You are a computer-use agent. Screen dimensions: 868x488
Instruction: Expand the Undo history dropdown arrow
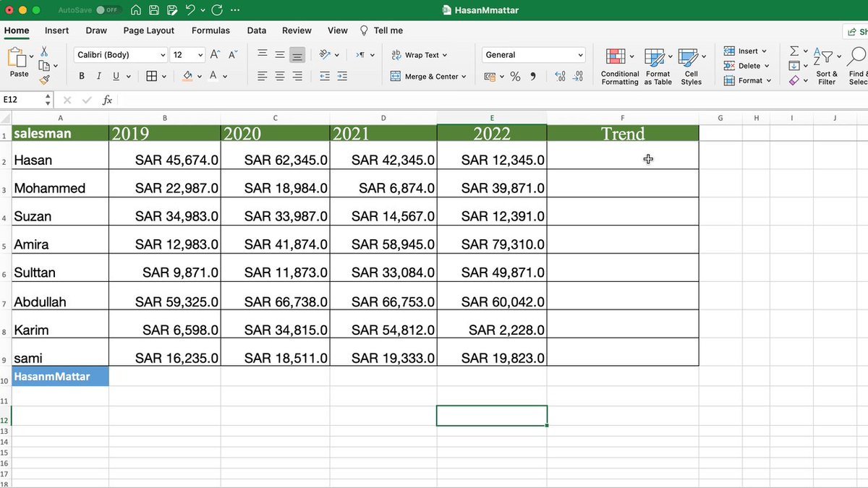click(203, 11)
